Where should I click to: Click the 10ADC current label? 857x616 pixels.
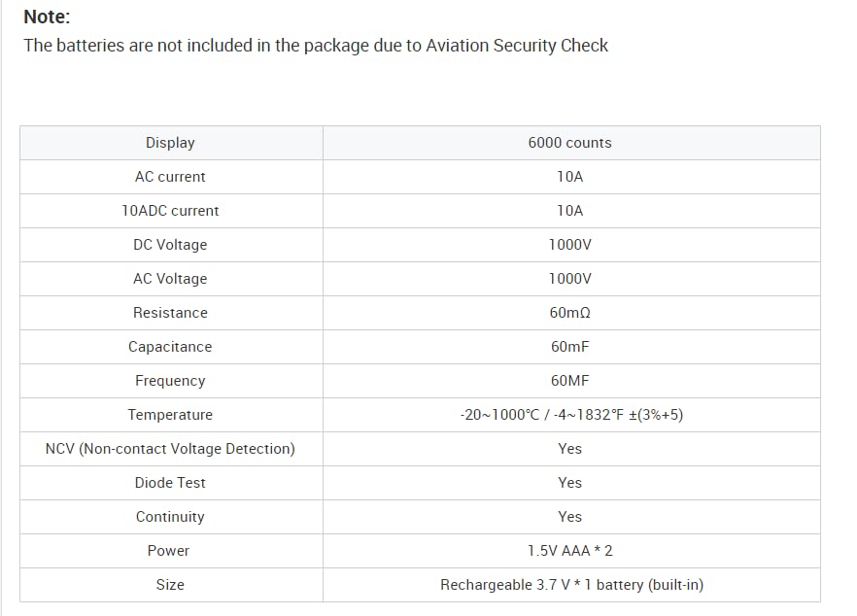pos(170,211)
